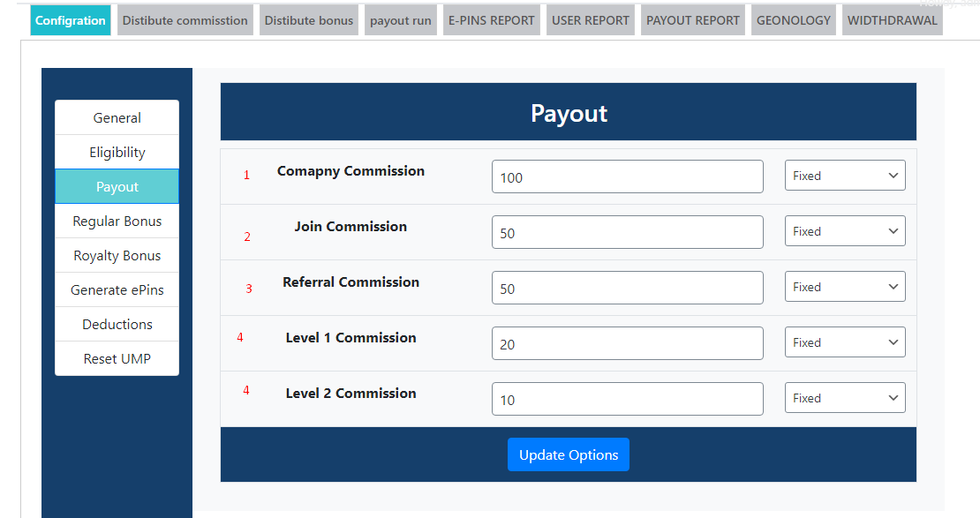Open Generate ePins in the sidebar

[117, 289]
